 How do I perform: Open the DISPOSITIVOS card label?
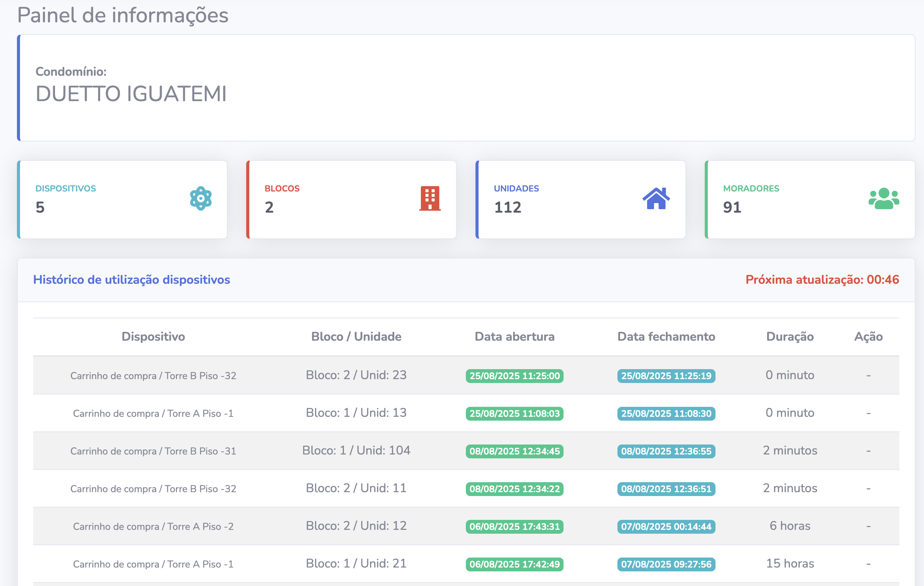tap(66, 188)
